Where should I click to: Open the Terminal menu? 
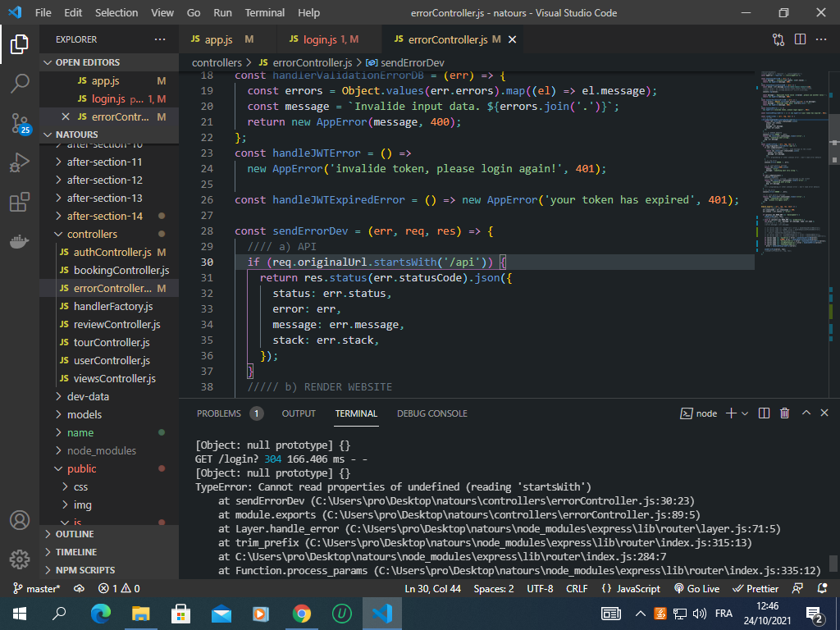point(264,12)
